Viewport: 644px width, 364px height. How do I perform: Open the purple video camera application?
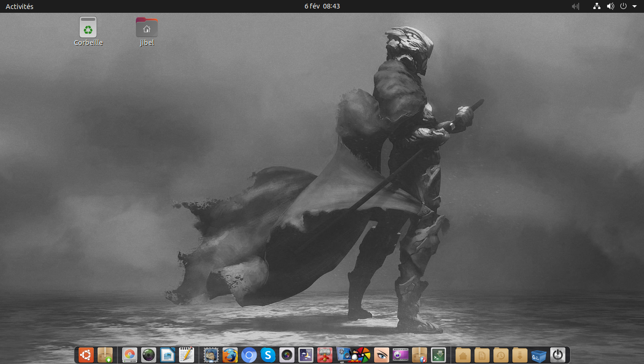tap(401, 355)
